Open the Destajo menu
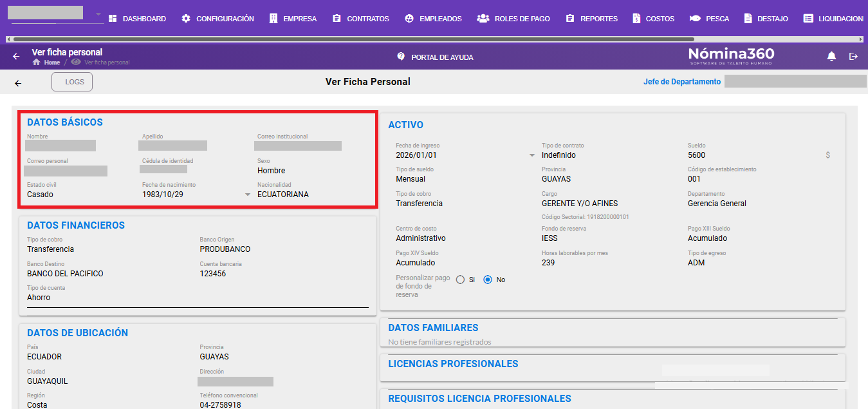Image resolution: width=868 pixels, height=409 pixels. point(766,19)
